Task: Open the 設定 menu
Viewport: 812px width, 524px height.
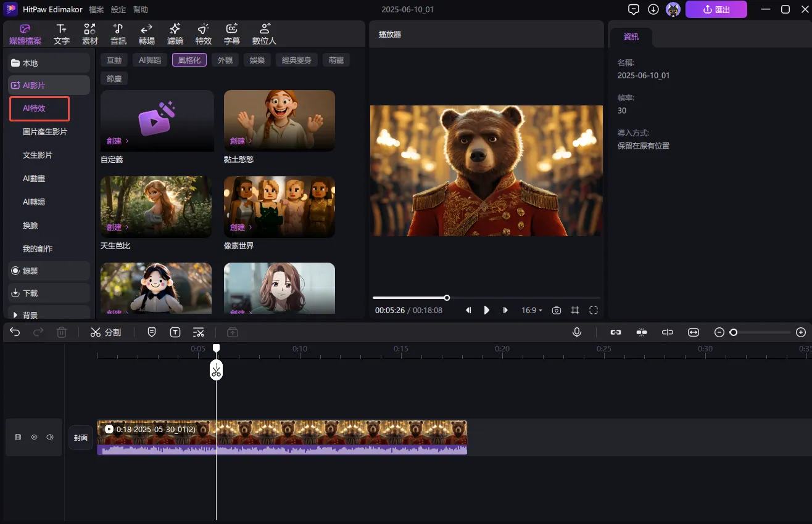Action: pyautogui.click(x=118, y=9)
